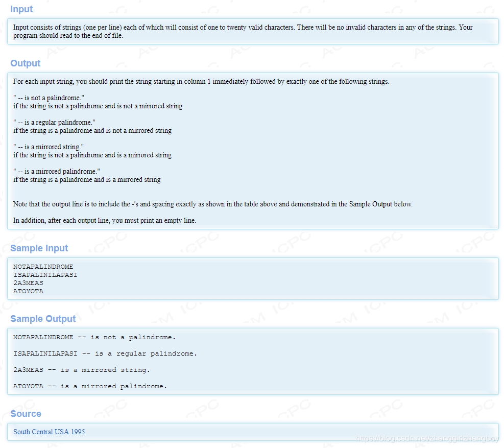Click sample input line NOTAPALINDROME
504x448 pixels.
click(43, 267)
